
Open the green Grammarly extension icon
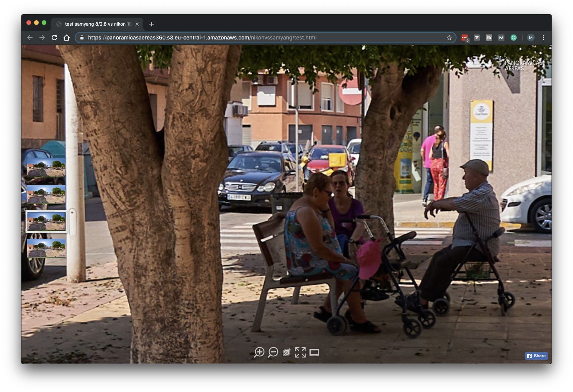(x=514, y=38)
